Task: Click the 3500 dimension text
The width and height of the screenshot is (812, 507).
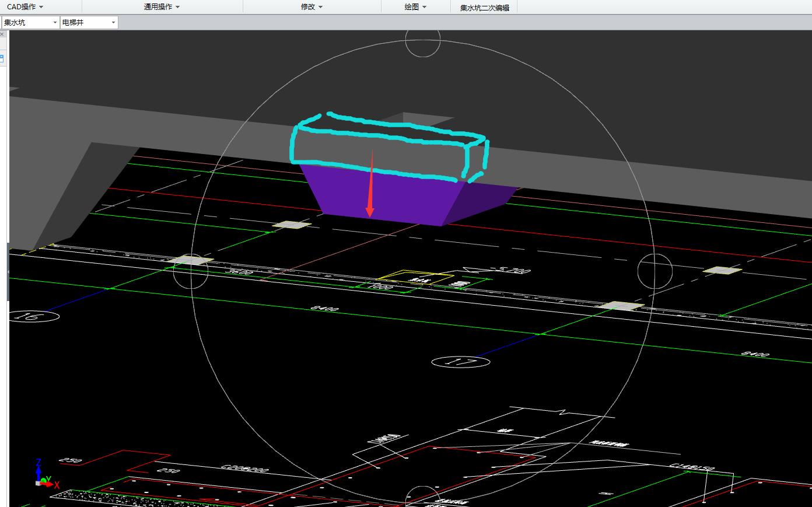Action: [x=239, y=271]
